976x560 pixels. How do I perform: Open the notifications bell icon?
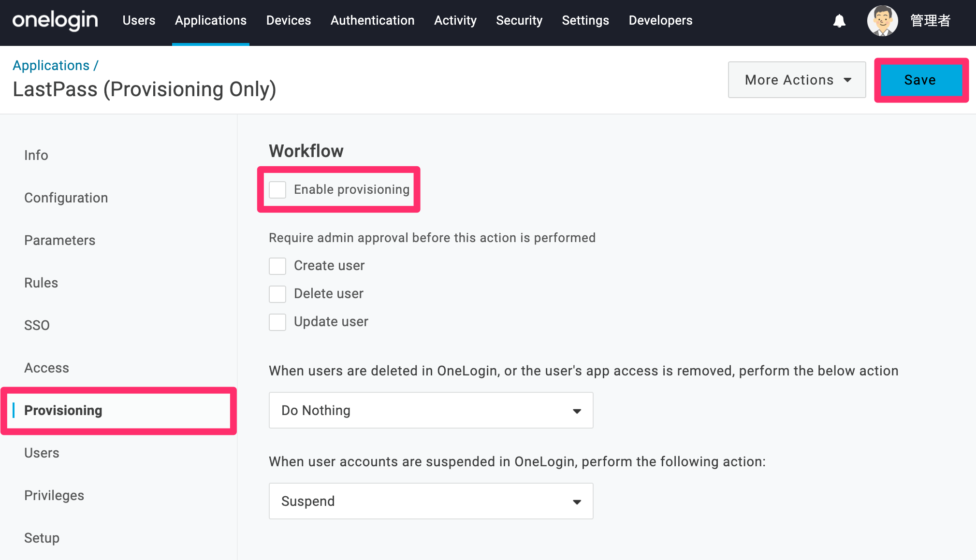coord(839,21)
